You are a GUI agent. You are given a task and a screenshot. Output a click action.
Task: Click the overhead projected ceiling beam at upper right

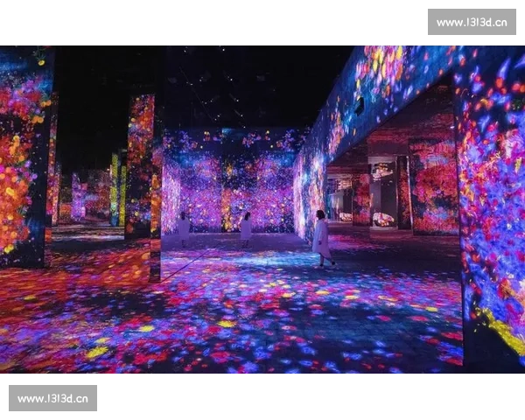[385, 87]
